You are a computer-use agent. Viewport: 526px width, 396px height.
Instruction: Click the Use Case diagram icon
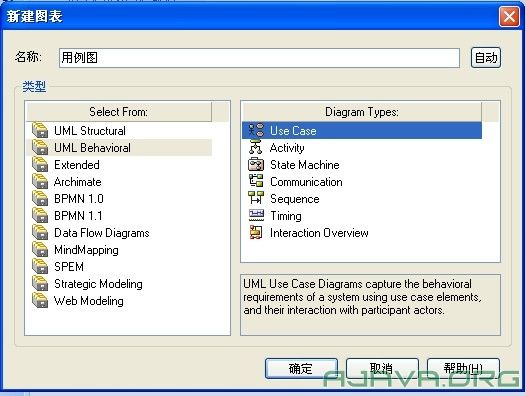click(x=256, y=130)
